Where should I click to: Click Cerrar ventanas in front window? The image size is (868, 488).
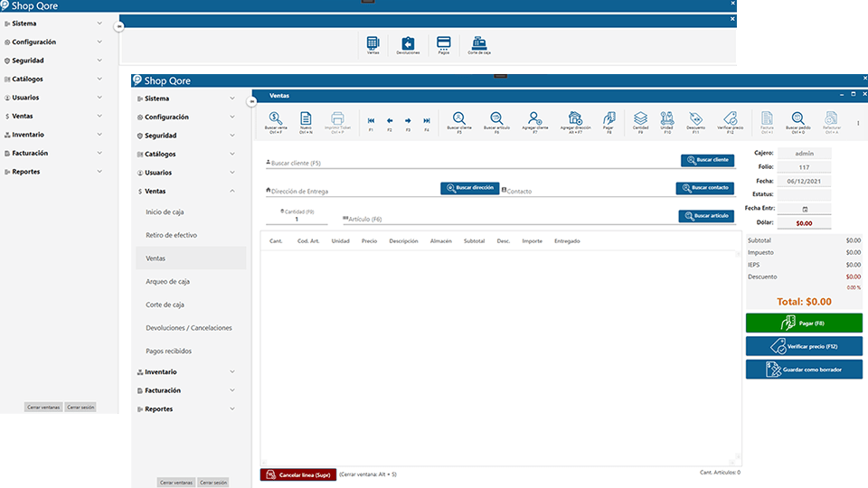tap(176, 483)
